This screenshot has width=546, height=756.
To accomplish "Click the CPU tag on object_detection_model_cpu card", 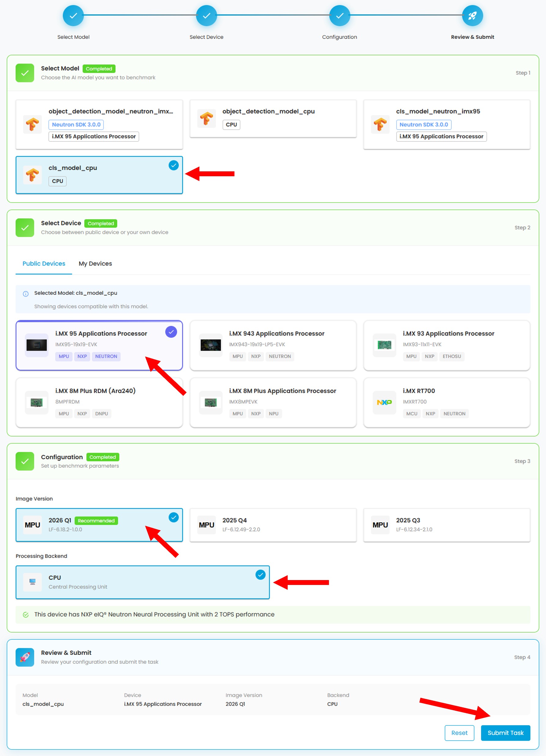I will 231,125.
